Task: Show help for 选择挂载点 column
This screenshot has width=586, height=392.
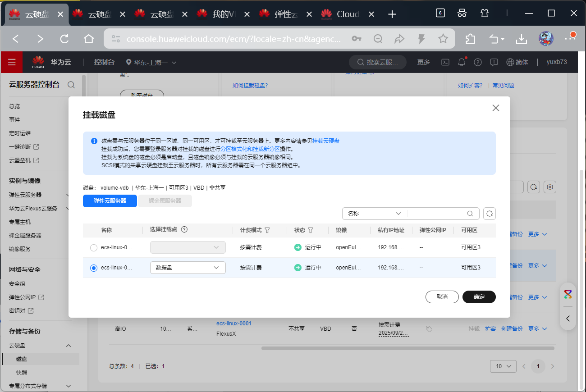Action: [x=184, y=229]
